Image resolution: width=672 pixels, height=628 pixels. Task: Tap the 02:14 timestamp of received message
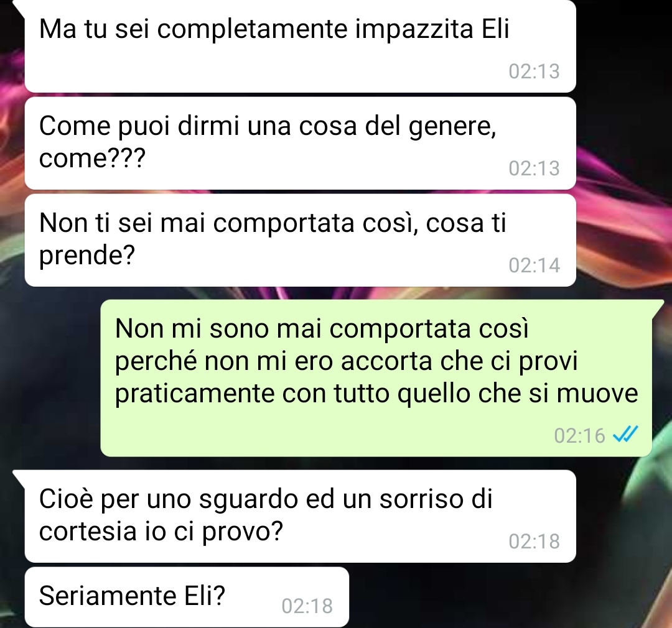[x=534, y=265]
